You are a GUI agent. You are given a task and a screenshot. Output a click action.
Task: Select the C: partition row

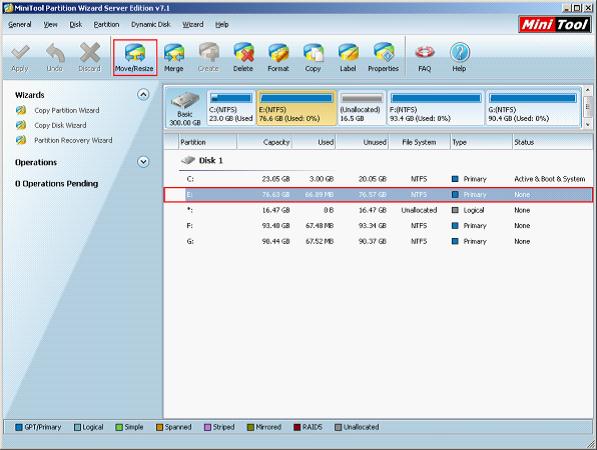378,179
